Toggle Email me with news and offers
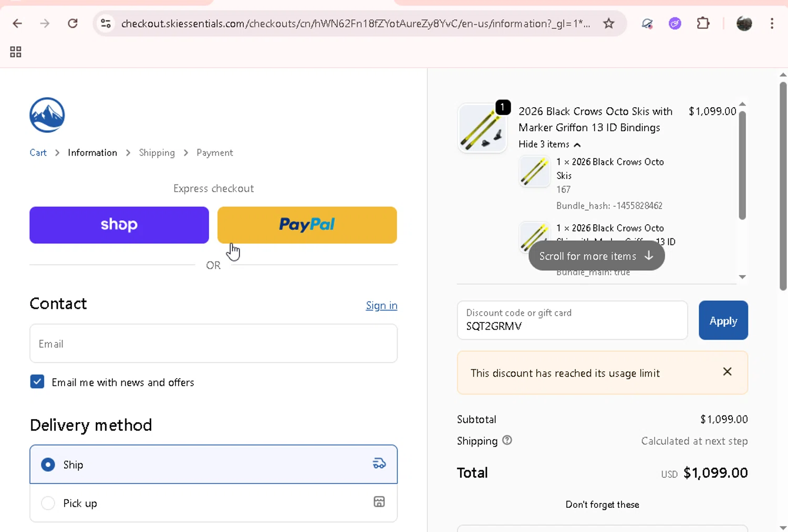This screenshot has width=788, height=532. coord(37,382)
